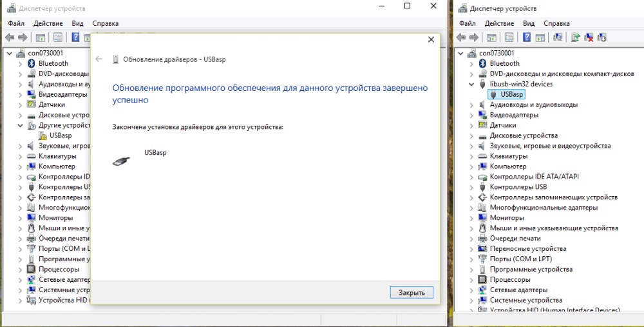Expand Видеоадаптеры in the libusb-win32 window

pyautogui.click(x=471, y=115)
